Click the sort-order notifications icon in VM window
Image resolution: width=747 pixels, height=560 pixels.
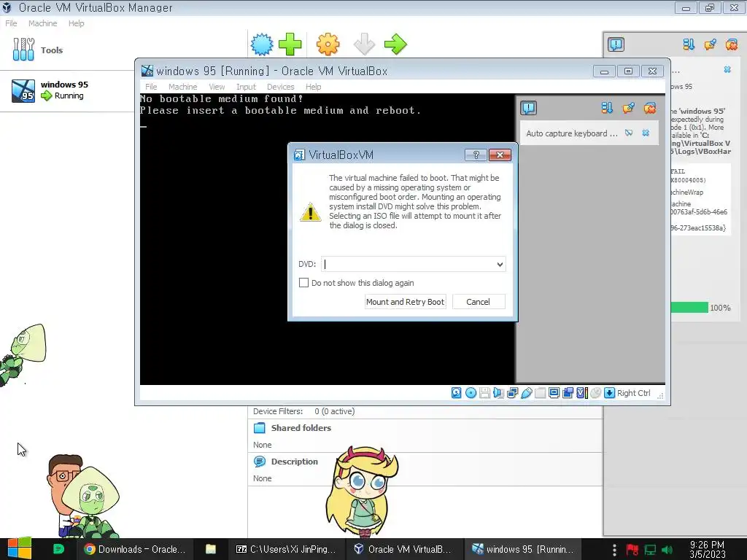point(606,108)
